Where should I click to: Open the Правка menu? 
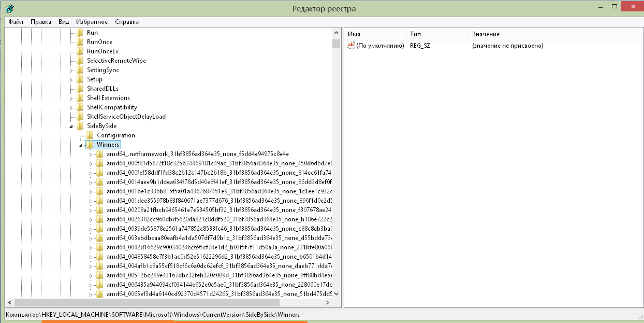(40, 22)
